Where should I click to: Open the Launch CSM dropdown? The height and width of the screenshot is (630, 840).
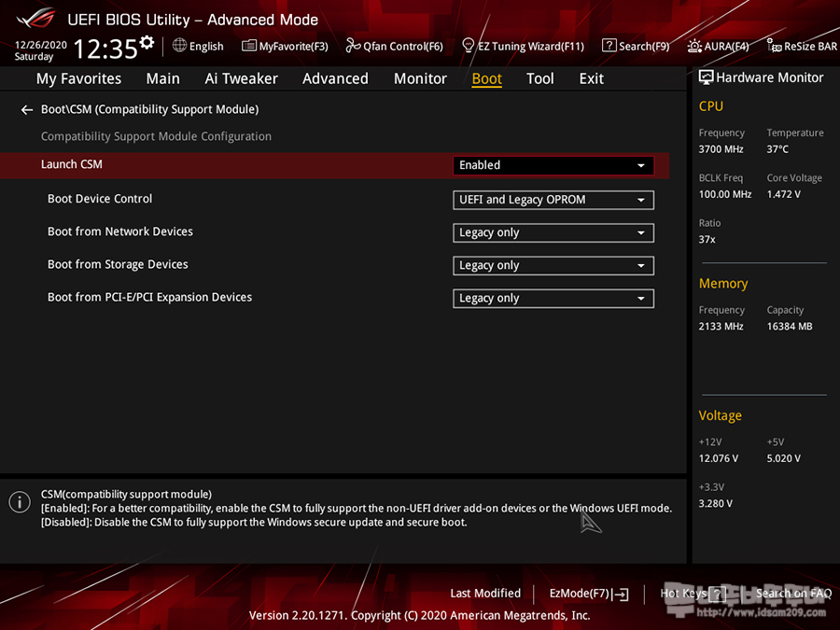[553, 165]
